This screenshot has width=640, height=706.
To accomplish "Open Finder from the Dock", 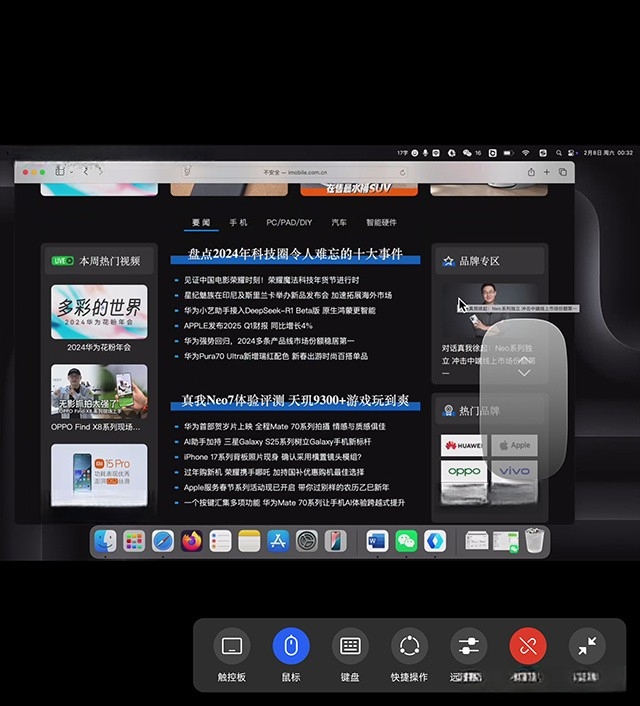I will [x=105, y=541].
